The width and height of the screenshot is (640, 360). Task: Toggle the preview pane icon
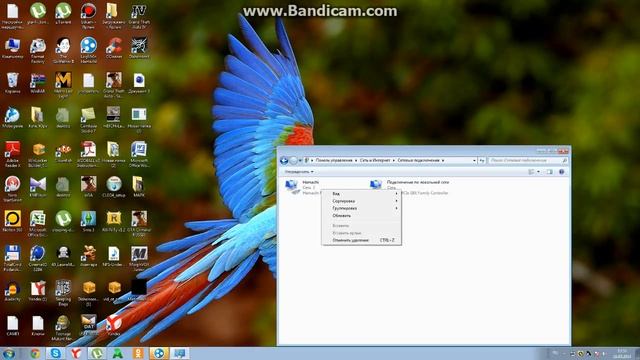550,172
